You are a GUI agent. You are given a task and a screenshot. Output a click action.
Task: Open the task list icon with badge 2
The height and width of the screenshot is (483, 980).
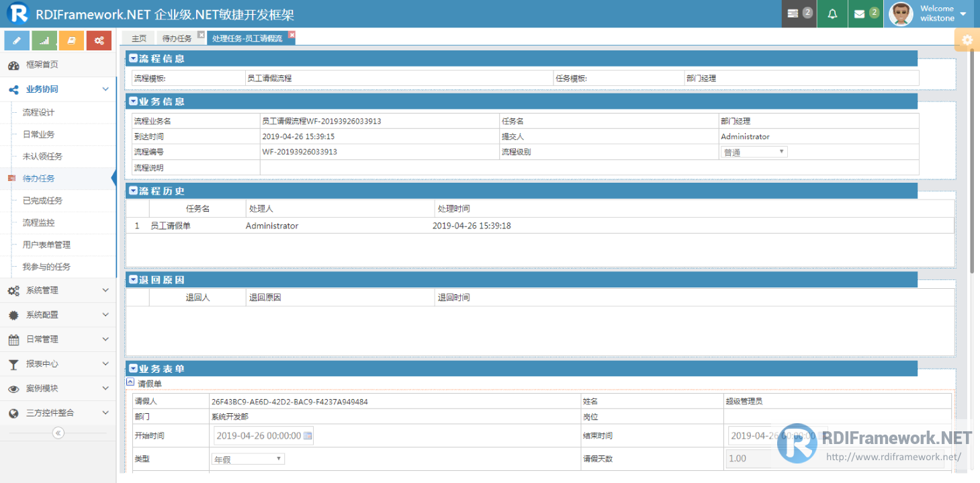click(799, 13)
